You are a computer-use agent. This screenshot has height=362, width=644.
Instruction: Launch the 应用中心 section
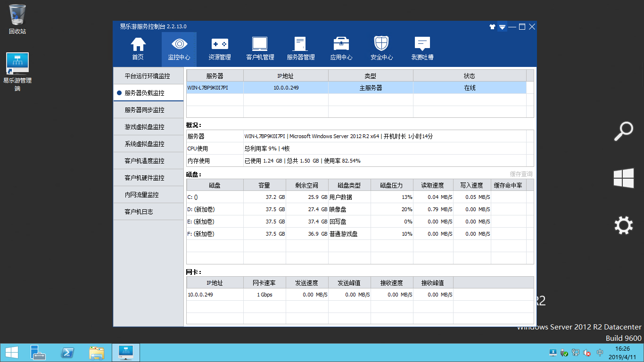(341, 49)
